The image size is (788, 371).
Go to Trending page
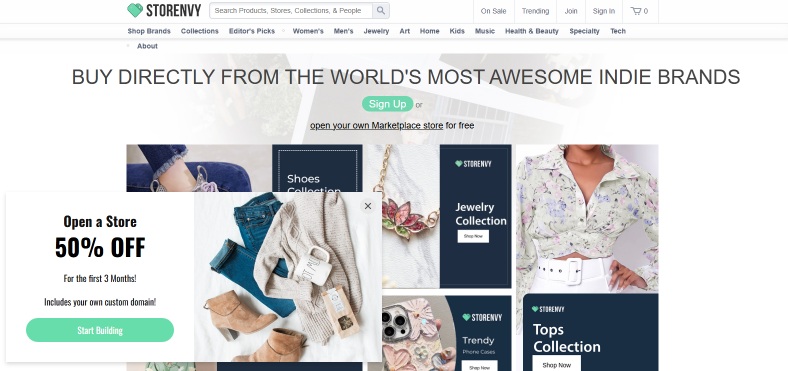coord(535,11)
